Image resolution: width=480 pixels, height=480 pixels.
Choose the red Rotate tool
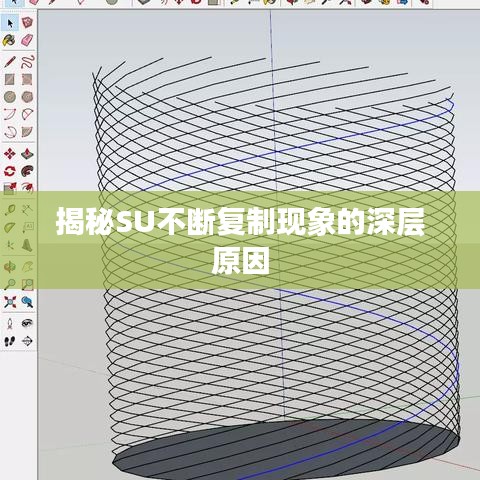coord(10,171)
